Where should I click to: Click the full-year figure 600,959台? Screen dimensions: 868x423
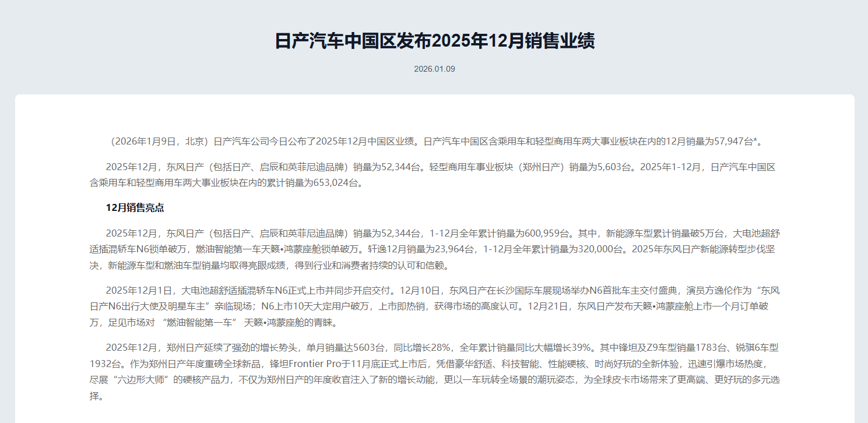(x=548, y=233)
